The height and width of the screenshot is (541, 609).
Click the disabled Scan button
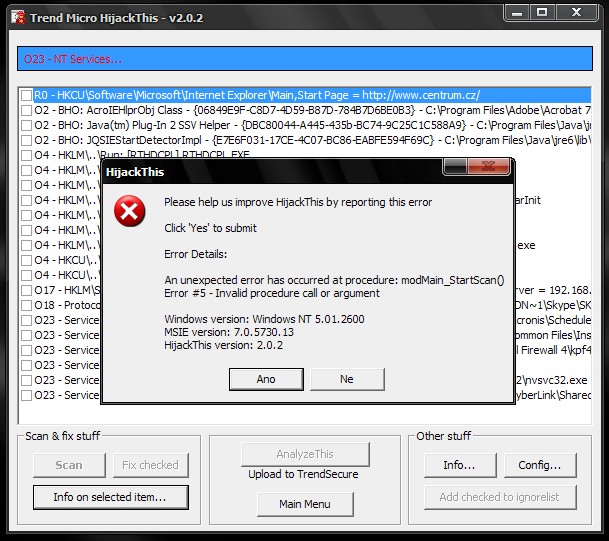tap(69, 465)
